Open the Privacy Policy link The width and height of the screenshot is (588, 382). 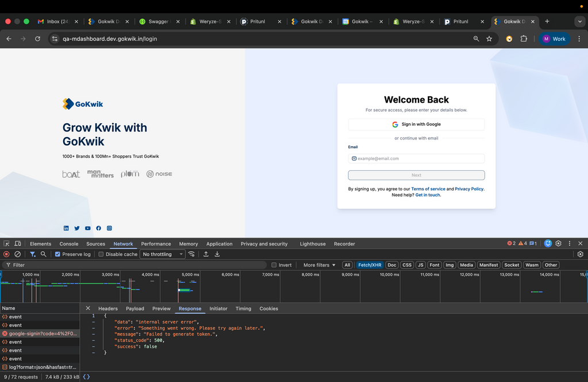point(469,189)
